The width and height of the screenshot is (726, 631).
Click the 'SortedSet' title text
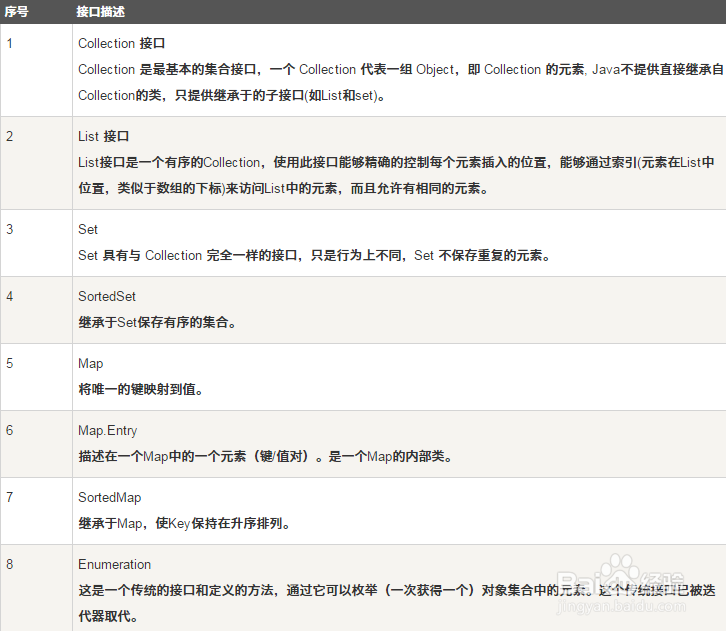coord(107,296)
